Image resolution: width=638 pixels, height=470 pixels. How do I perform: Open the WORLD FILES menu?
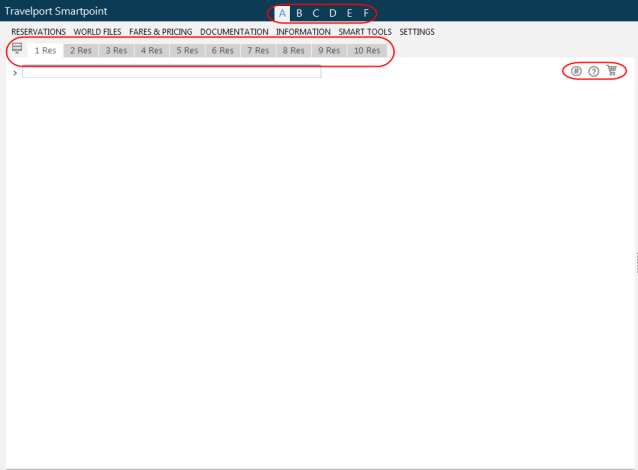pos(97,32)
